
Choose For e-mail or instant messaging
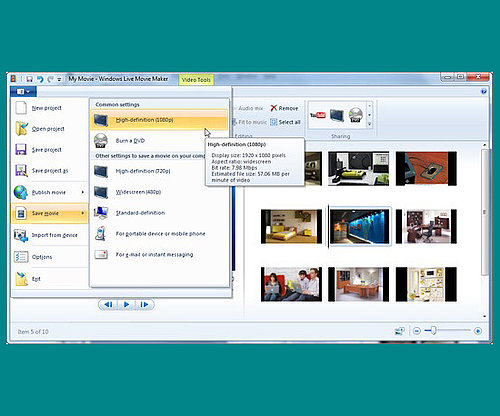159,254
